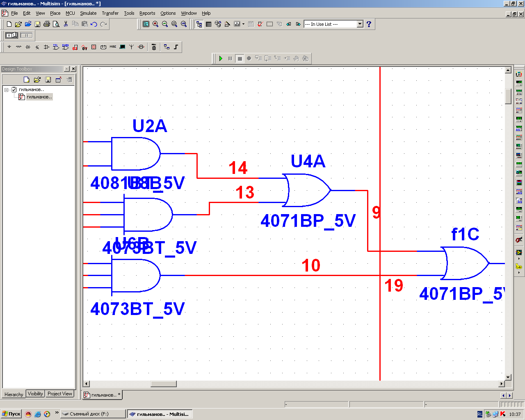Open the spreadsheet view

[x=209, y=24]
